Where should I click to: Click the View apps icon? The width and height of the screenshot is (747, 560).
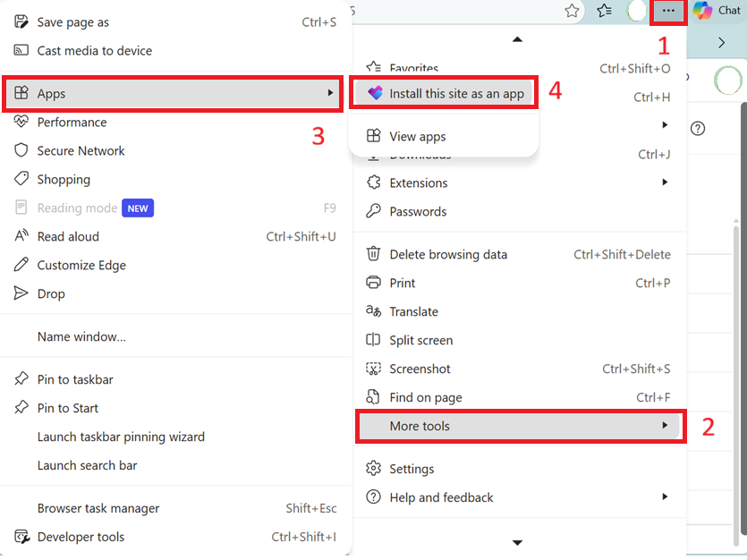click(x=374, y=136)
